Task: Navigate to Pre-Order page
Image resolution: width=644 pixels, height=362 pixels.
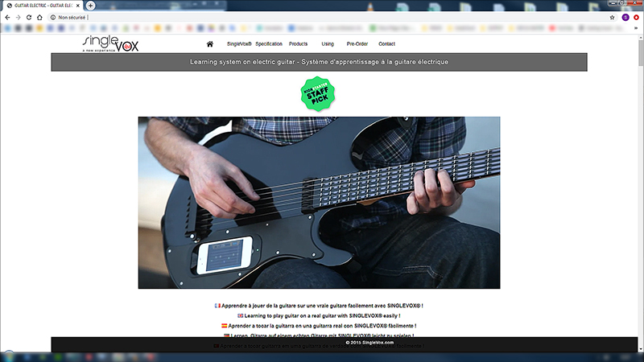Action: (357, 44)
